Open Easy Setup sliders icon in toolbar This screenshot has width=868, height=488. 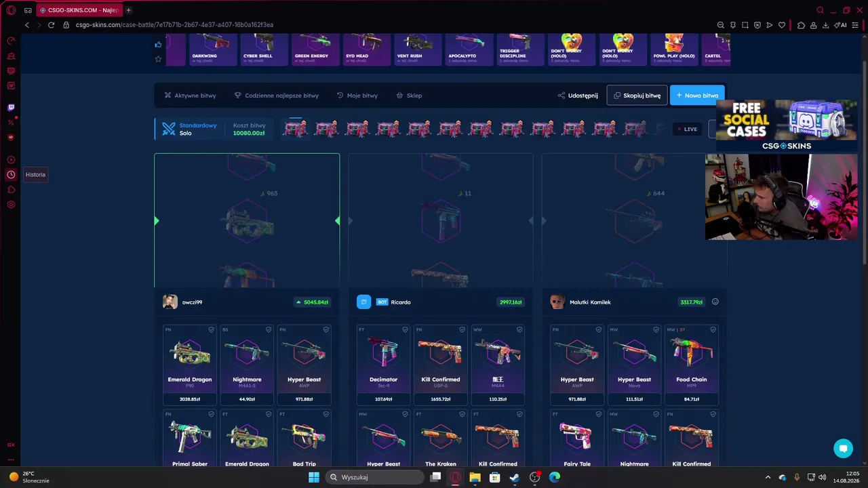(x=856, y=25)
